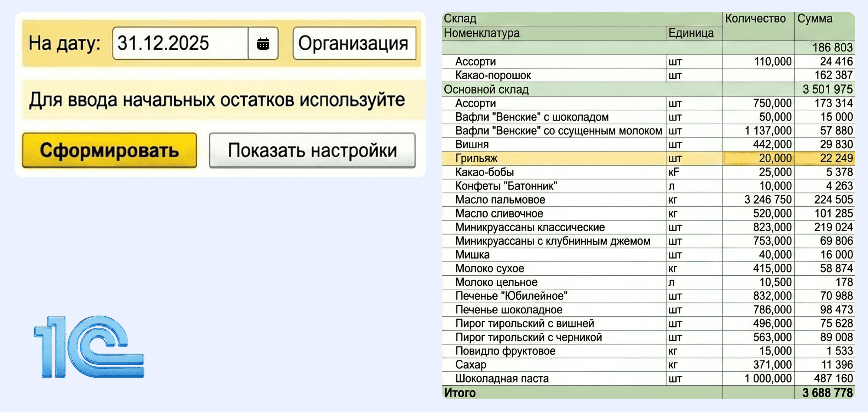Select Вафли "Венские" с шоколадом row
The height and width of the screenshot is (412, 868).
pos(648,117)
